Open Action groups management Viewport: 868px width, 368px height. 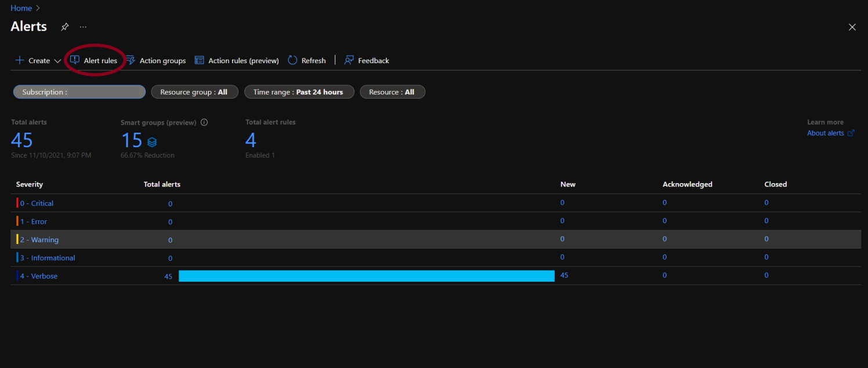[155, 60]
